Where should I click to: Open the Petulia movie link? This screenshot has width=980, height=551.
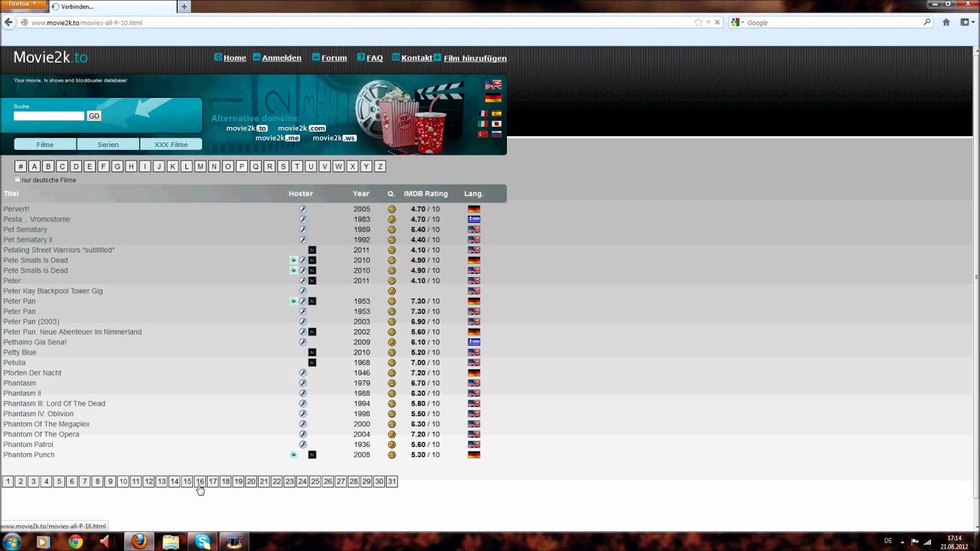click(15, 363)
